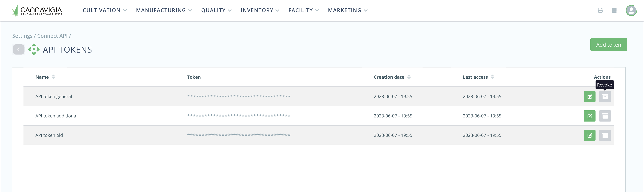Edit the API token additiona entry

(x=590, y=116)
